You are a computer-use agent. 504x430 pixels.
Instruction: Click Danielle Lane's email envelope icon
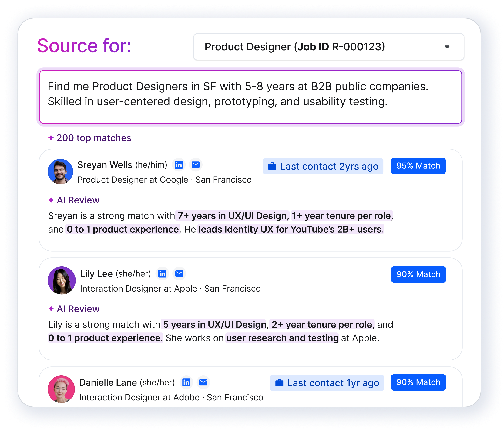pos(203,382)
